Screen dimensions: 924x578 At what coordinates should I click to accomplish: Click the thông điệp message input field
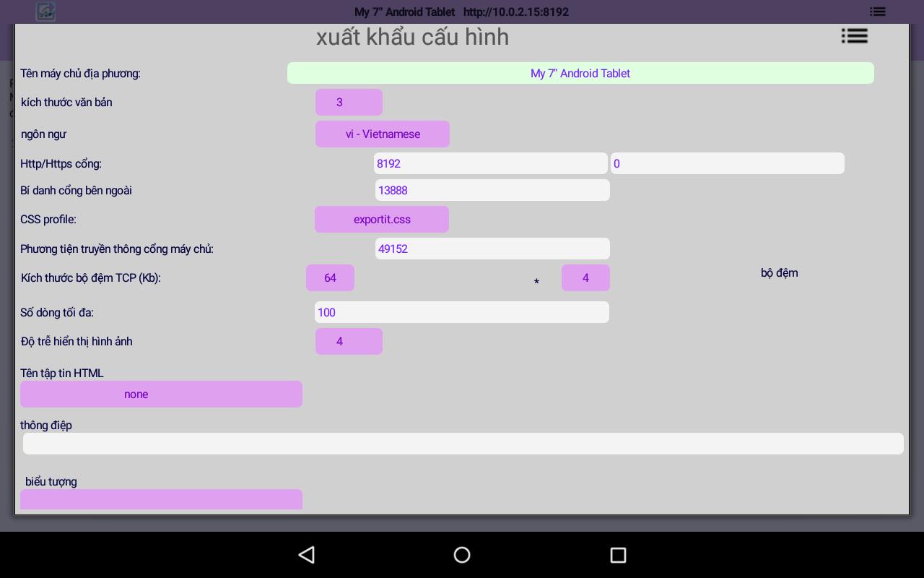click(463, 444)
